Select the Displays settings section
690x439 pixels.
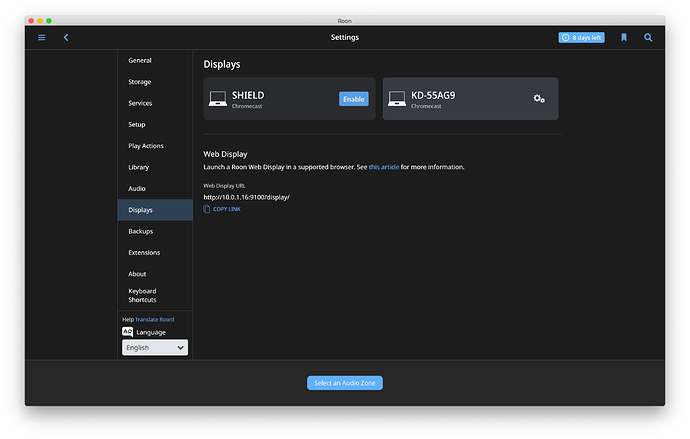[155, 210]
